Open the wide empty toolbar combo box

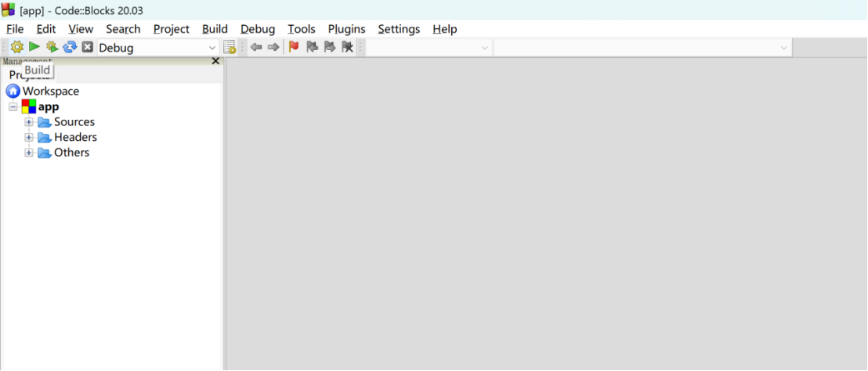click(x=642, y=48)
